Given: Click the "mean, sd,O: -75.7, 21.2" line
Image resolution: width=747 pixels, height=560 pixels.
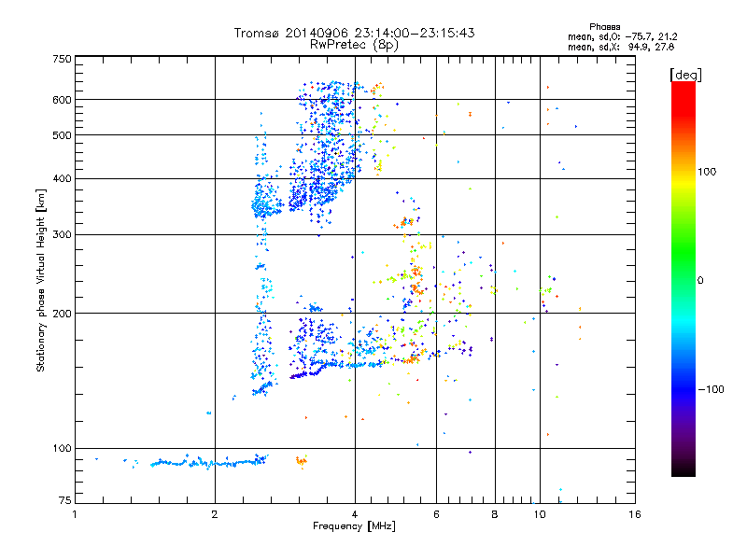Looking at the screenshot, I should click(622, 36).
